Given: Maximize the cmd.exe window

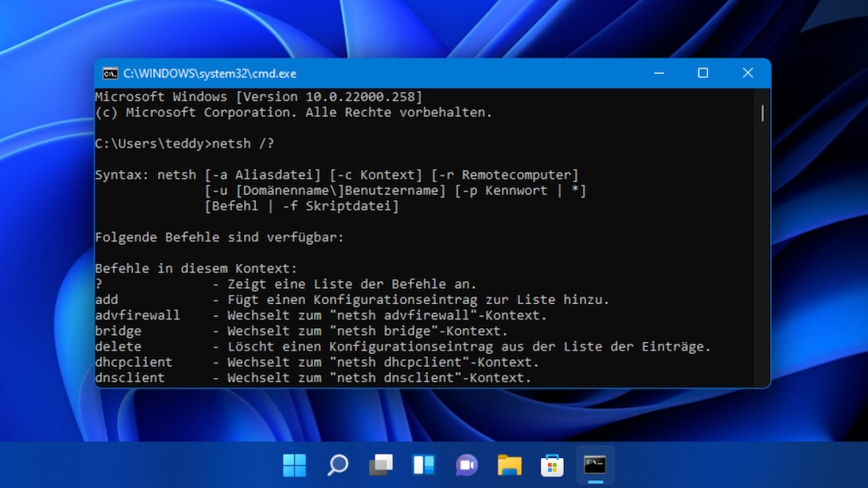Looking at the screenshot, I should tap(703, 73).
